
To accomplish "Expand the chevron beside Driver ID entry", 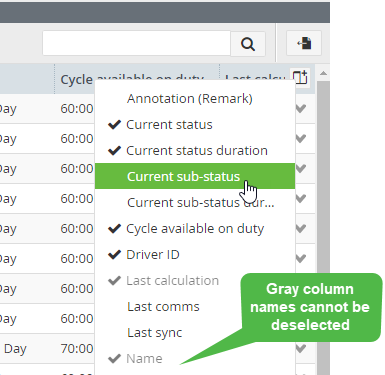I will [x=301, y=258].
